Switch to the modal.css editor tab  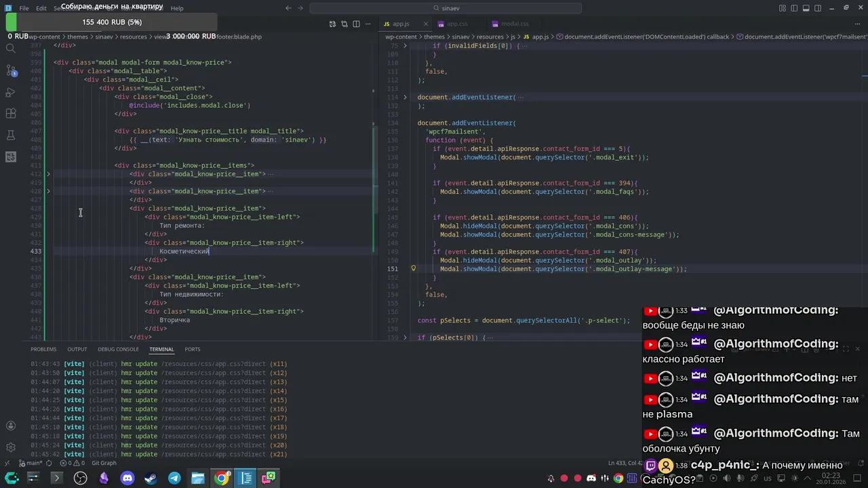(514, 24)
